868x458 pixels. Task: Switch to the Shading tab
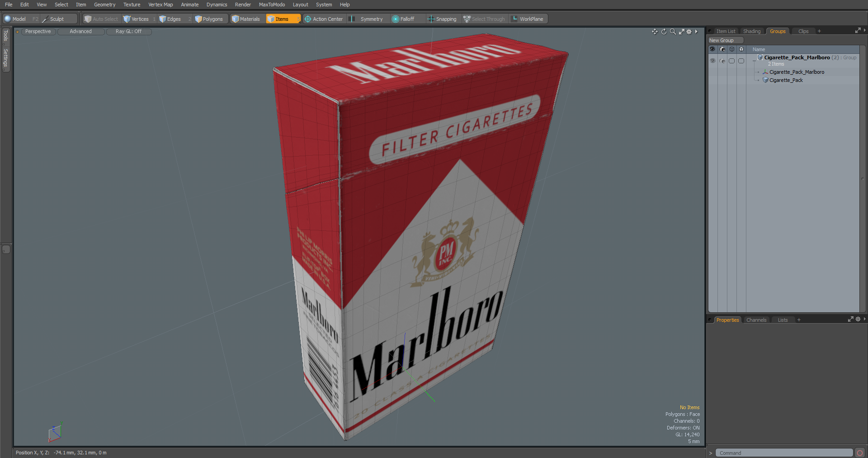752,31
